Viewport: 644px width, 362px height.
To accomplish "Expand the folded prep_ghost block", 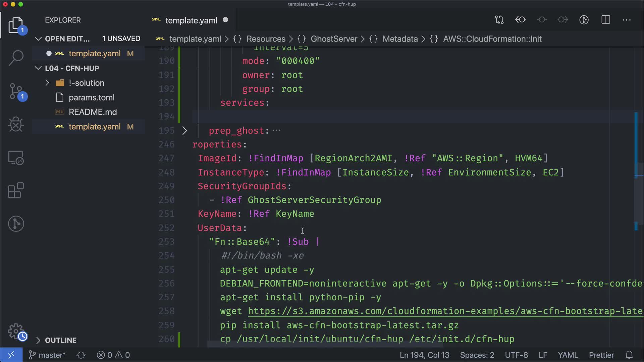I will click(184, 131).
